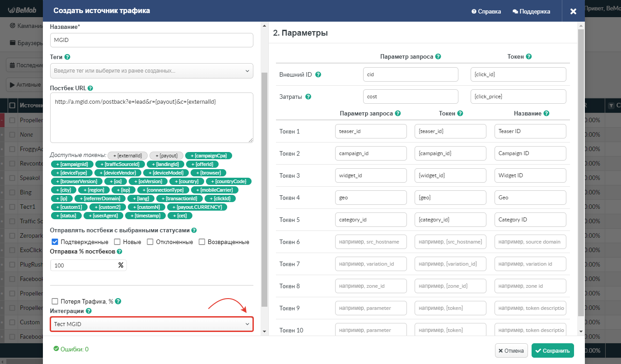Open the Интеграции dropdown showing Тест MGID

pos(152,324)
